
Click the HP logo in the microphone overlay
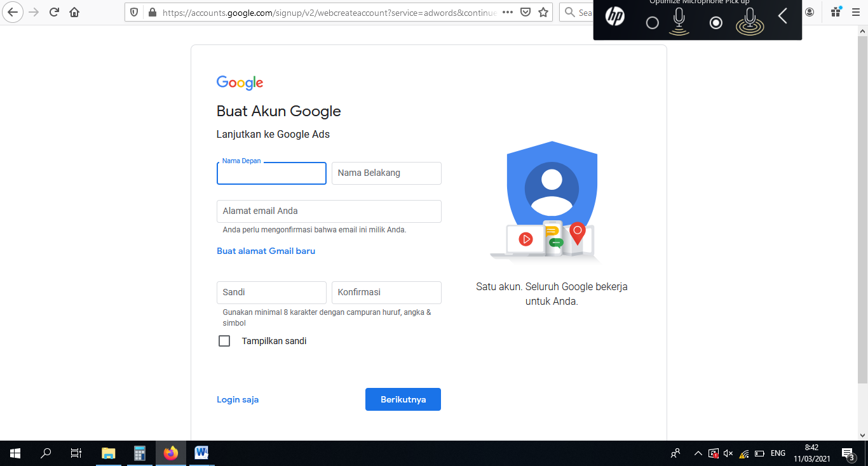tap(614, 17)
